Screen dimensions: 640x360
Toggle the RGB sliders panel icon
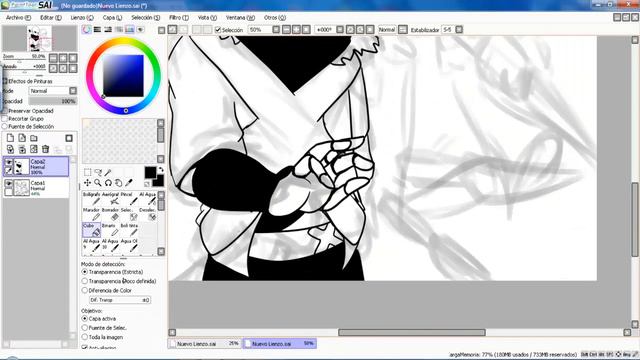point(97,29)
